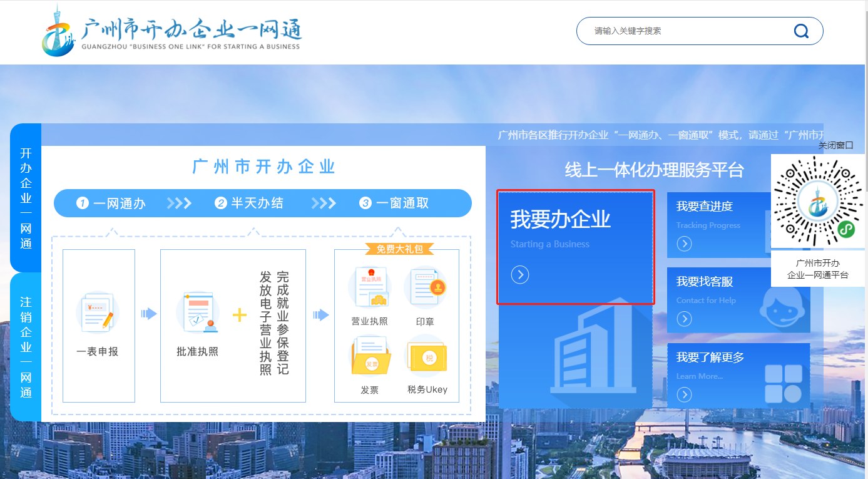Open 我要找客服 contact help tile
Image resolution: width=868 pixels, height=479 pixels.
coord(738,300)
